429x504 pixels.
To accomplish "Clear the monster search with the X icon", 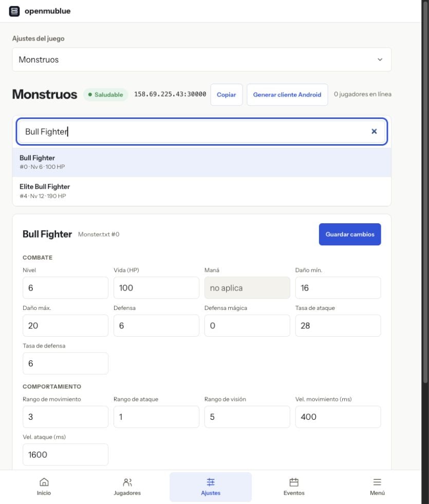I will pyautogui.click(x=374, y=131).
